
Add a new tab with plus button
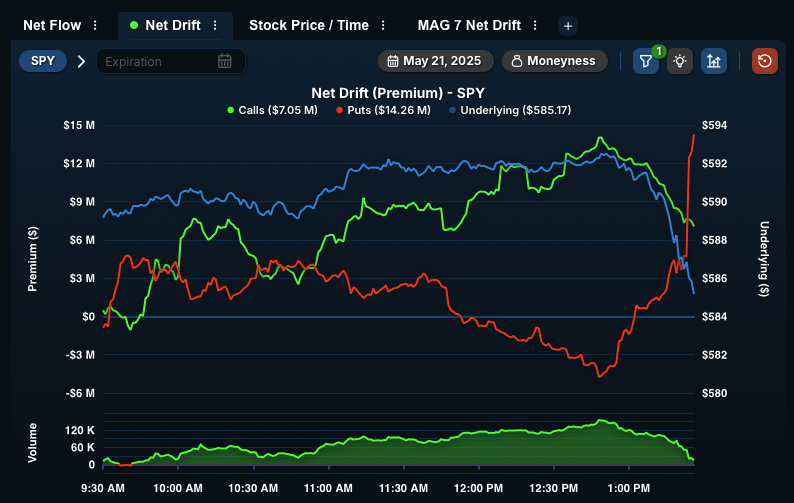[568, 26]
